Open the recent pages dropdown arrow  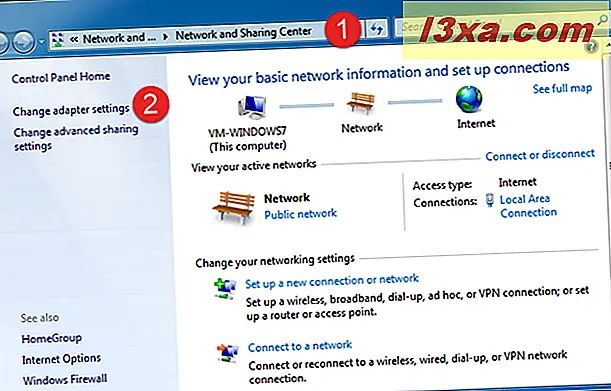[x=41, y=41]
